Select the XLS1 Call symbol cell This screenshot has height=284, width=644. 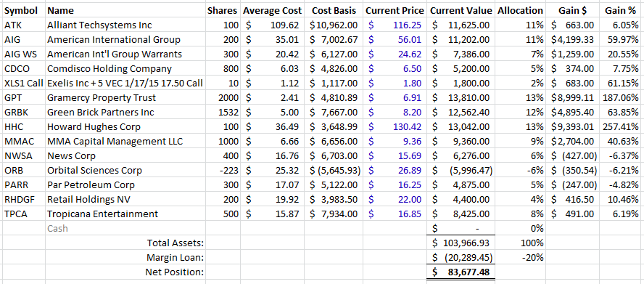click(x=24, y=84)
